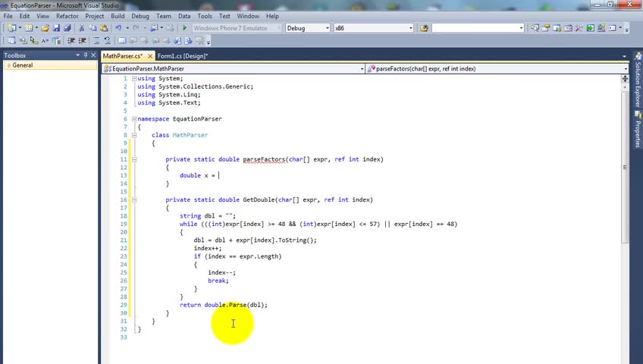Click the 'return double.Parse(dbl);' line
The width and height of the screenshot is (643, 364).
(x=224, y=305)
